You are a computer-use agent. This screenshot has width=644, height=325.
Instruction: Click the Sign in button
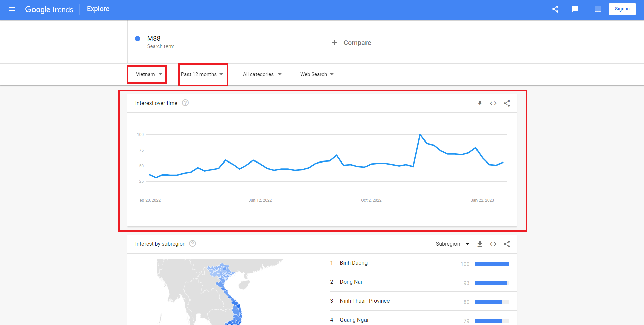(x=622, y=9)
